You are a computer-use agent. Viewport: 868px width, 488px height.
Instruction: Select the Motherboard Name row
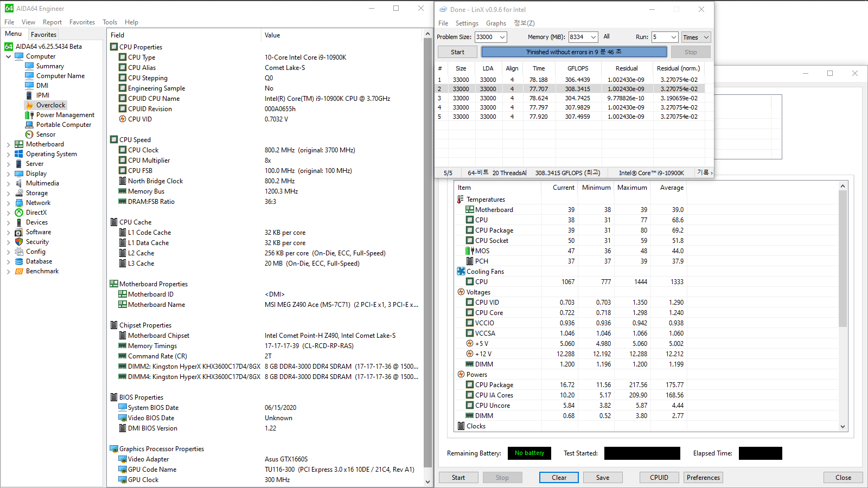point(265,305)
